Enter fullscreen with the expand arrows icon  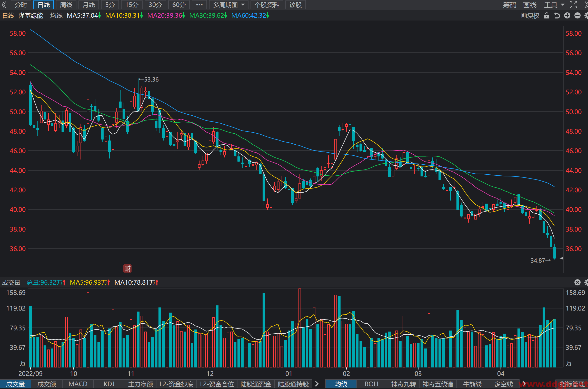coord(573,5)
